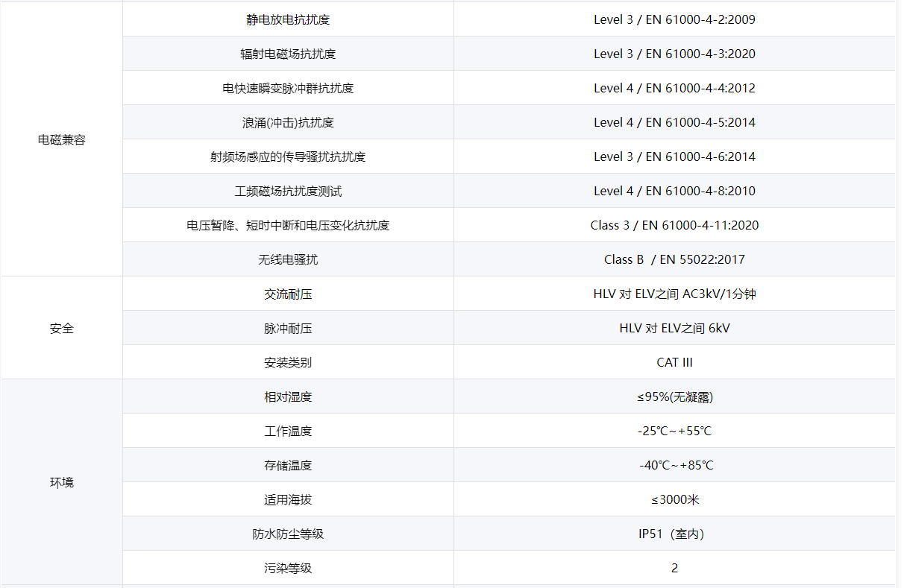Select the 静电放电抗扰度 row label

coord(288,20)
